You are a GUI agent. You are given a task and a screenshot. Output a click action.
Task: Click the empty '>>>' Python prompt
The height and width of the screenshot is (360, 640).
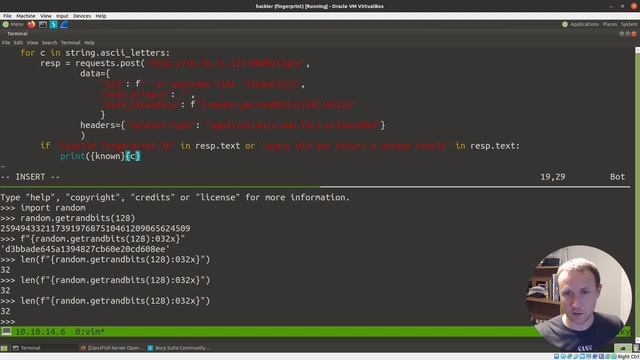point(8,321)
